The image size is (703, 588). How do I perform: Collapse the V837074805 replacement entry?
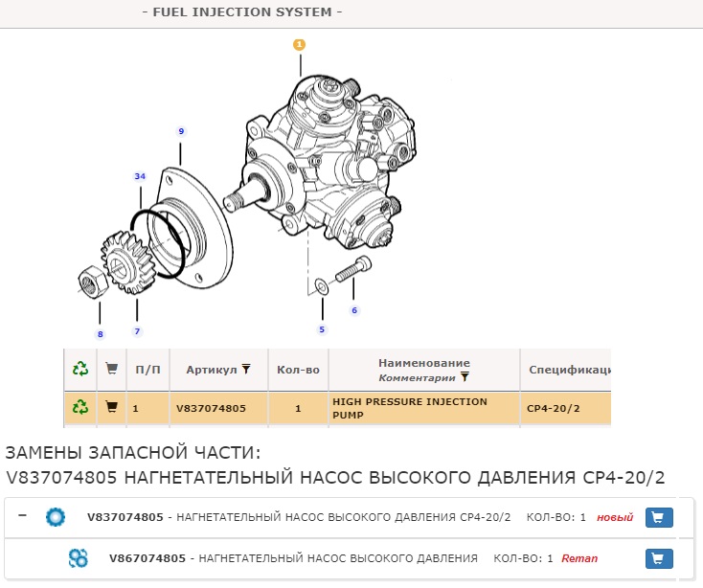pyautogui.click(x=22, y=517)
